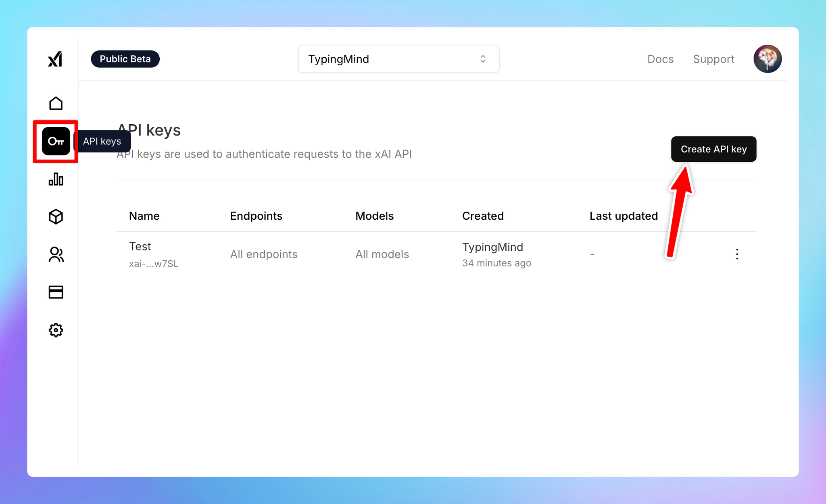Open the Docs link
The height and width of the screenshot is (504, 826).
660,59
